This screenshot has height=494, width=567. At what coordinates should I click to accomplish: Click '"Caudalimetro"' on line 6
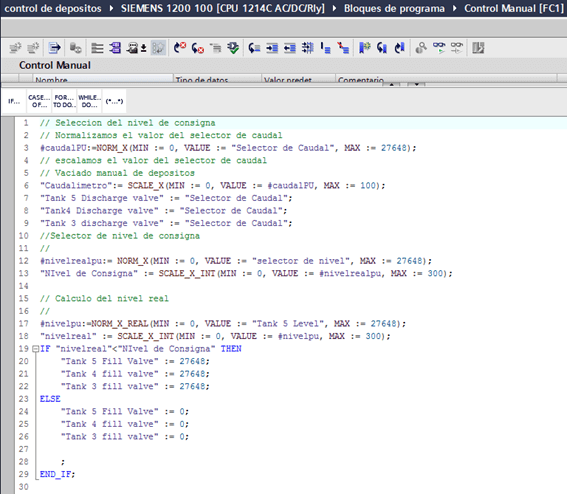76,186
